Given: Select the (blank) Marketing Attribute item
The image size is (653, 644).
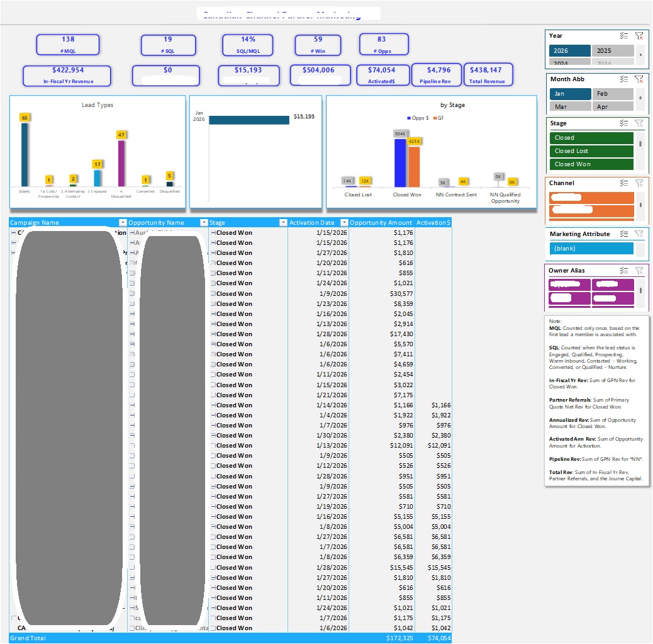Looking at the screenshot, I should coord(591,249).
